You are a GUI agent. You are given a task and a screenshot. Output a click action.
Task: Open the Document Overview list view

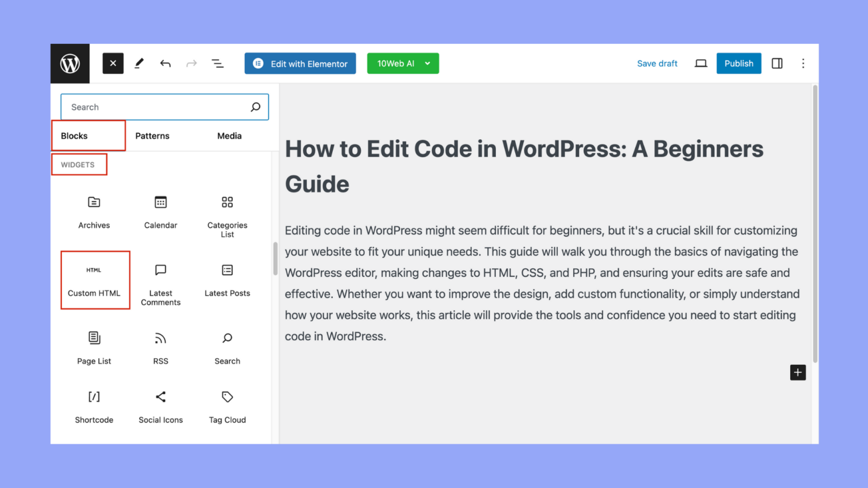tap(218, 63)
